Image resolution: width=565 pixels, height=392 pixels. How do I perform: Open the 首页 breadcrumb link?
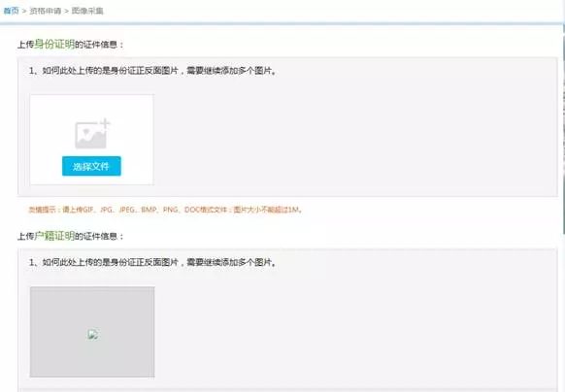(11, 11)
